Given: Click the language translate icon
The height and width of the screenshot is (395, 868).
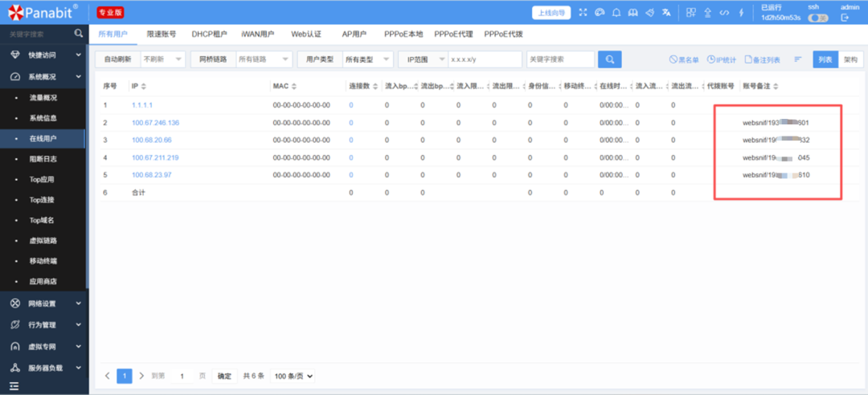Looking at the screenshot, I should (x=666, y=13).
